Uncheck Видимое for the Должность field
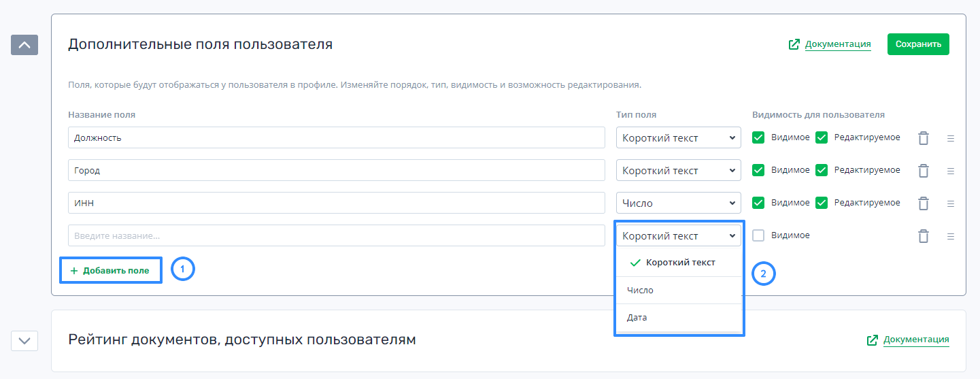The image size is (980, 379). tap(758, 137)
